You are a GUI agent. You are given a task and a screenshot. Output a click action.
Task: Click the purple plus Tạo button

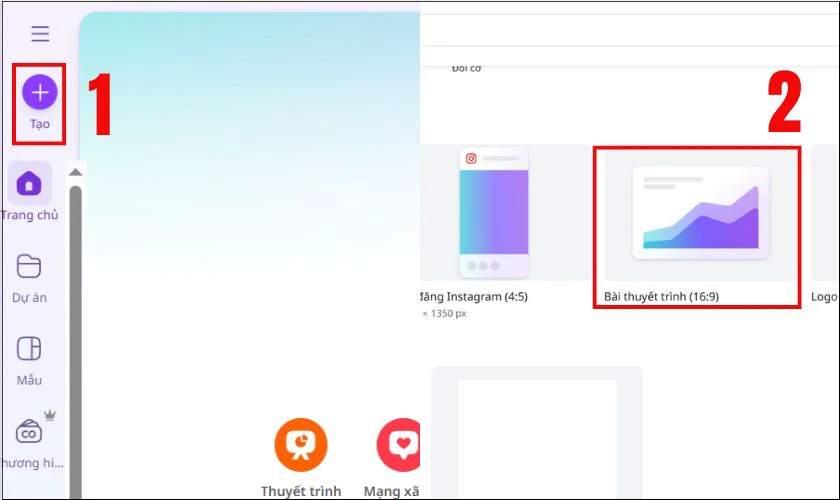[40, 92]
